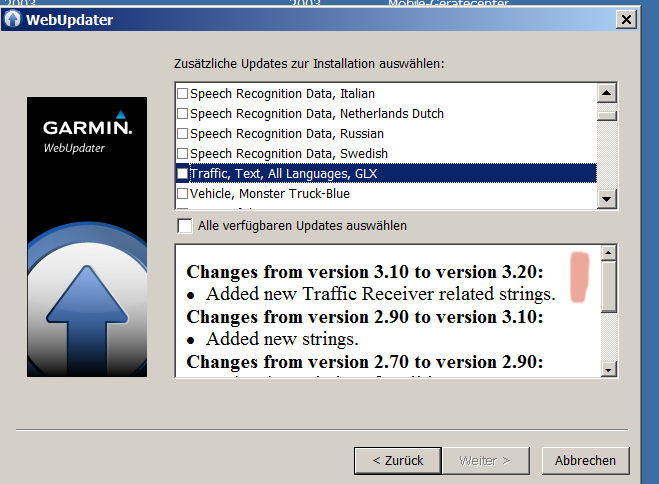This screenshot has width=659, height=484.
Task: Click 'Changes from version 2.70 to version 2.90' heading
Action: click(x=365, y=362)
